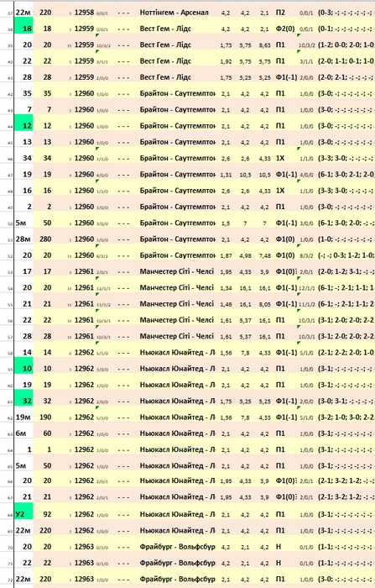Select the cell showing '6м'
This screenshot has width=375, height=588.
coord(23,433)
